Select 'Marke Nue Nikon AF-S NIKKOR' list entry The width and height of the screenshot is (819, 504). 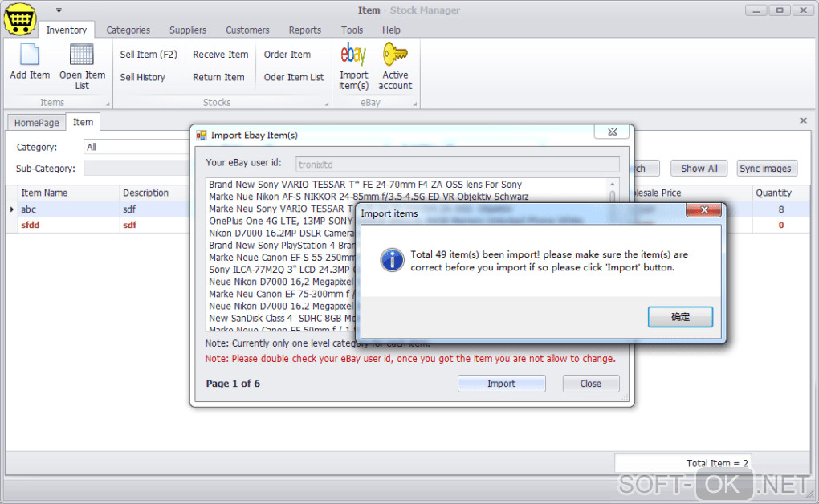click(369, 197)
